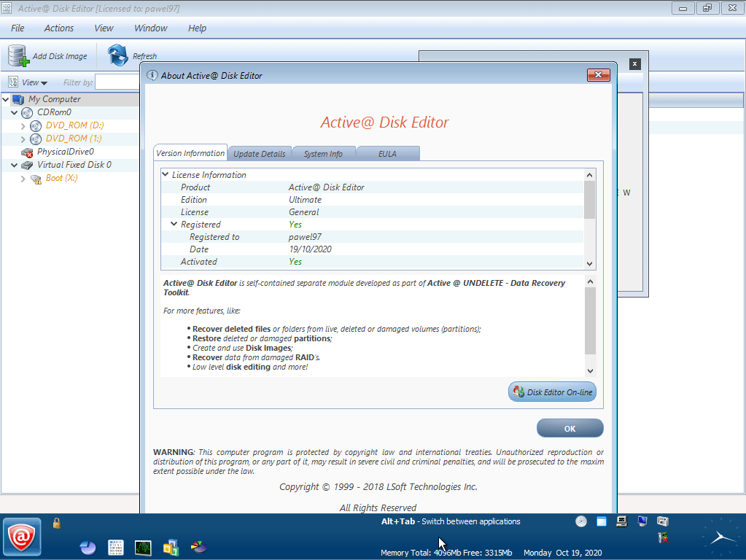Image resolution: width=746 pixels, height=560 pixels.
Task: Open the pie chart taskbar application
Action: (x=88, y=548)
